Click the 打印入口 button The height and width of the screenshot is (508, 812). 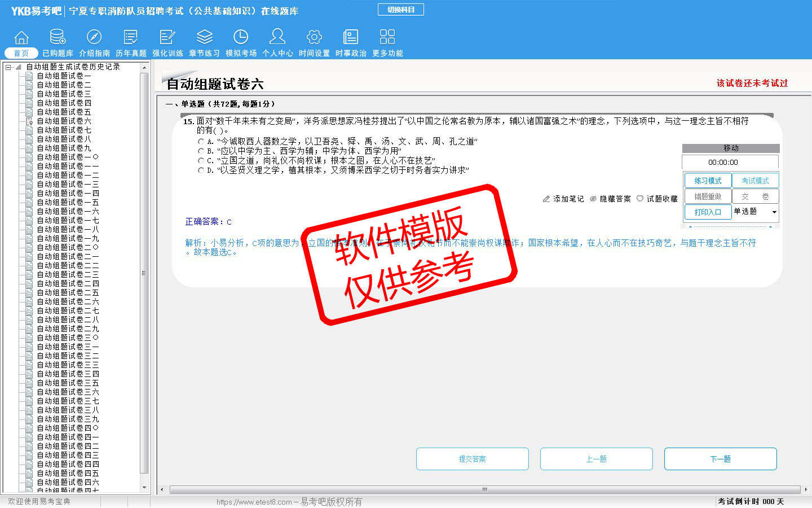tap(708, 212)
